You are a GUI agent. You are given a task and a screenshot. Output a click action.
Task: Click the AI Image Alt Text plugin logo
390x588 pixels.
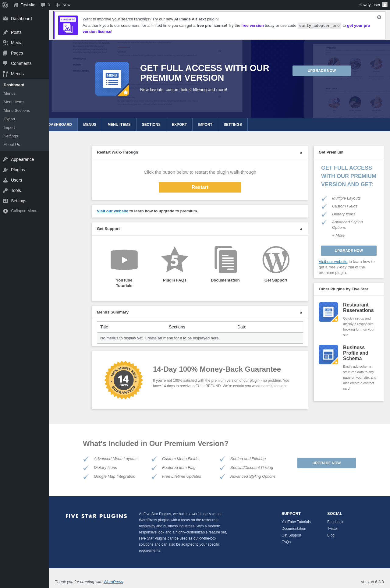coord(68,25)
